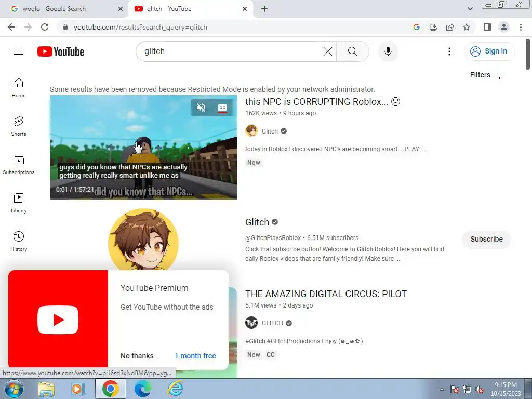The width and height of the screenshot is (532, 399).
Task: Click the network tray icon
Action: pos(467,390)
